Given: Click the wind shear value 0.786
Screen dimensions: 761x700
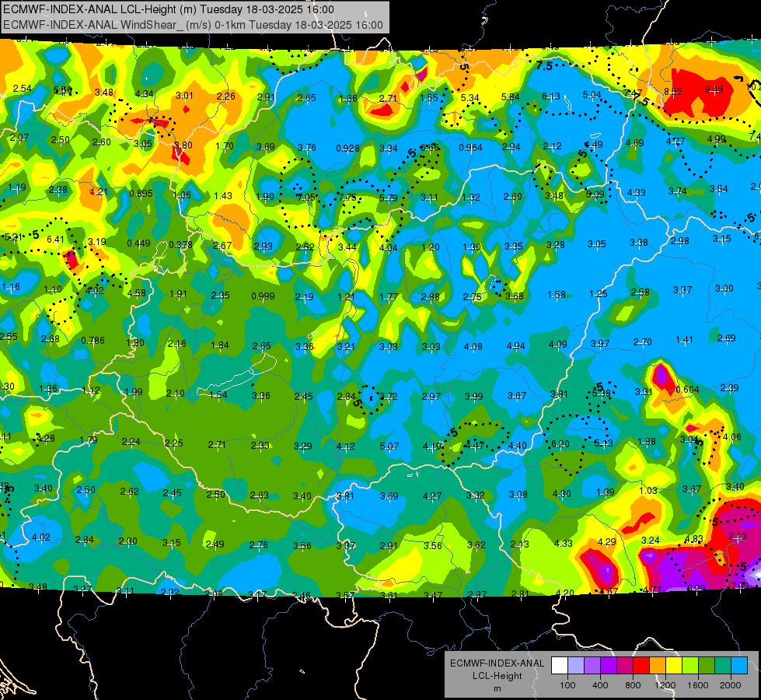Looking at the screenshot, I should point(93,340).
